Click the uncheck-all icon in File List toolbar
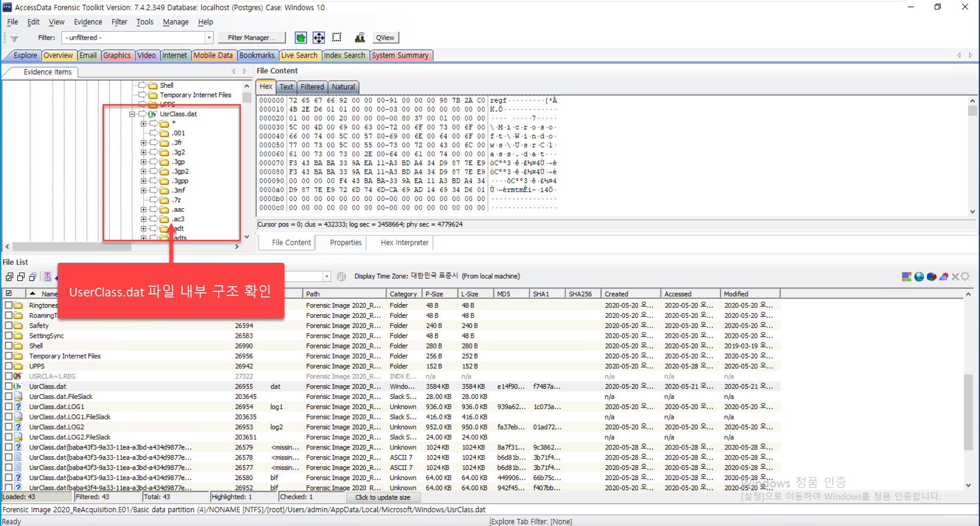Image resolution: width=980 pixels, height=526 pixels. point(21,277)
